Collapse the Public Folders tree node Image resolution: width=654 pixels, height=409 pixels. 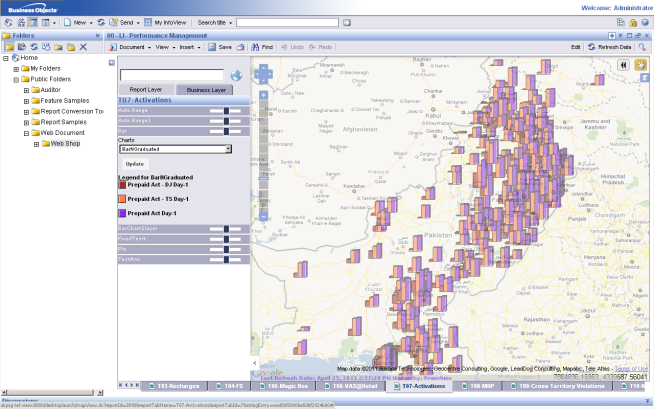click(x=16, y=80)
